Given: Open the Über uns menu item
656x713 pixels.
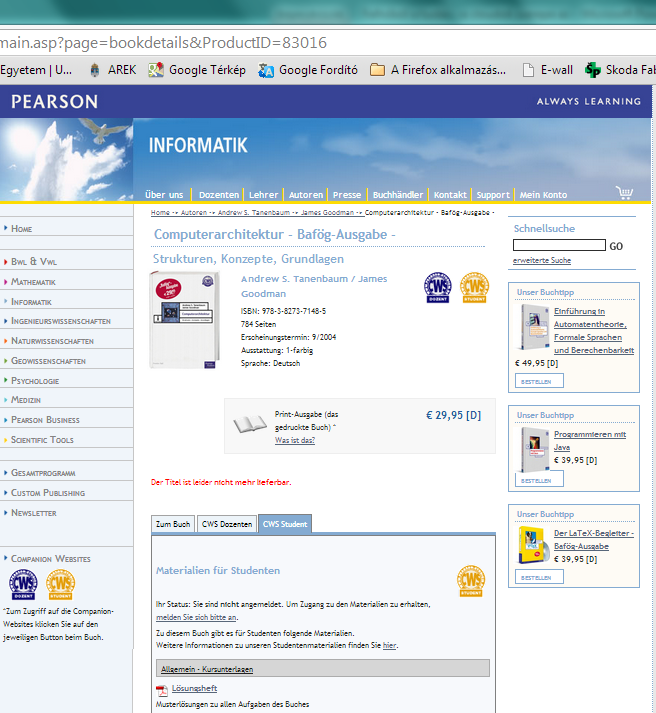Looking at the screenshot, I should pos(164,195).
